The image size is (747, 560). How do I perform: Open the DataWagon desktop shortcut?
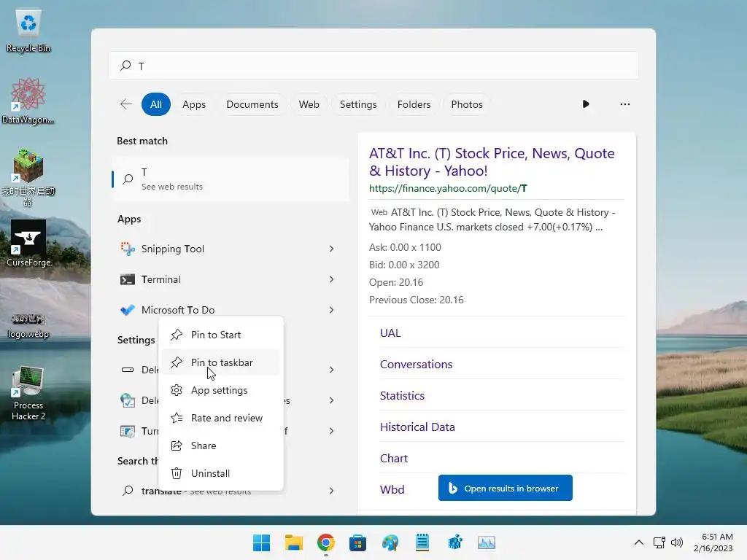[x=28, y=101]
